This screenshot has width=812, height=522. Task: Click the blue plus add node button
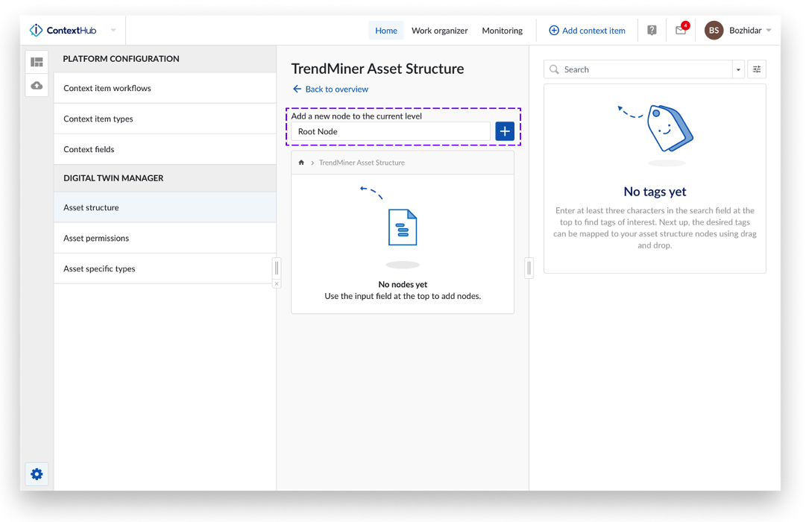(505, 131)
